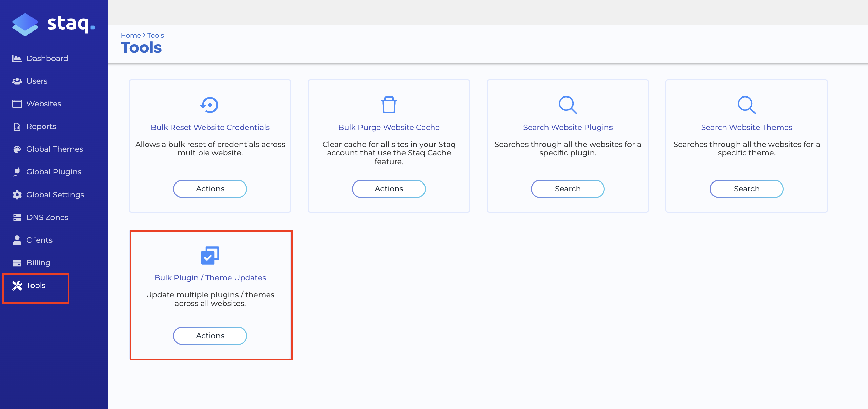The image size is (868, 409).
Task: Select Reports in the sidebar
Action: (x=41, y=126)
